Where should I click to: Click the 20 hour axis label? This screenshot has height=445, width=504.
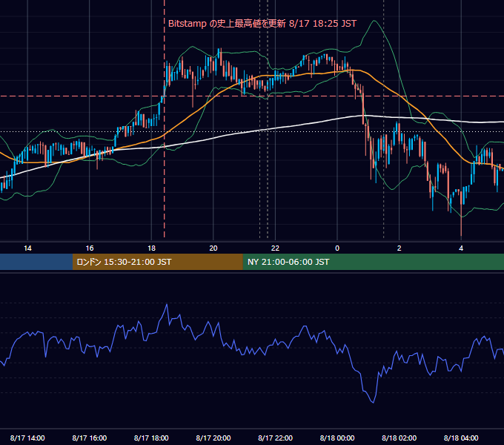click(x=213, y=248)
